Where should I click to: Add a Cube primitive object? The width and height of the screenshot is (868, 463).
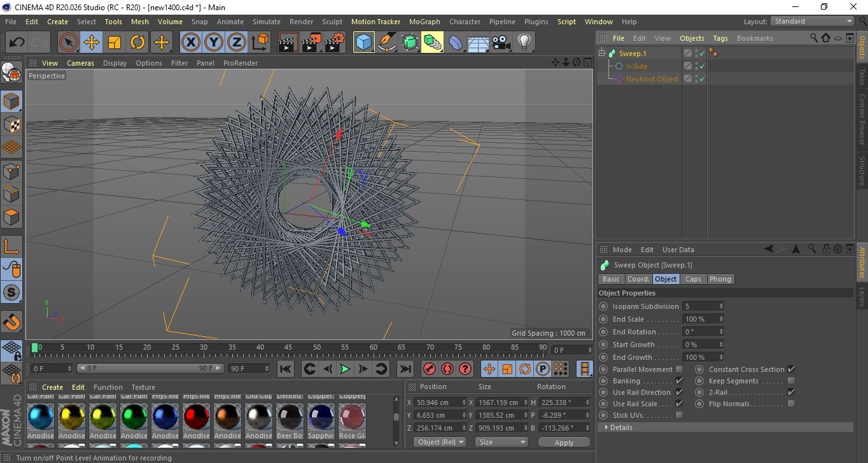point(363,43)
